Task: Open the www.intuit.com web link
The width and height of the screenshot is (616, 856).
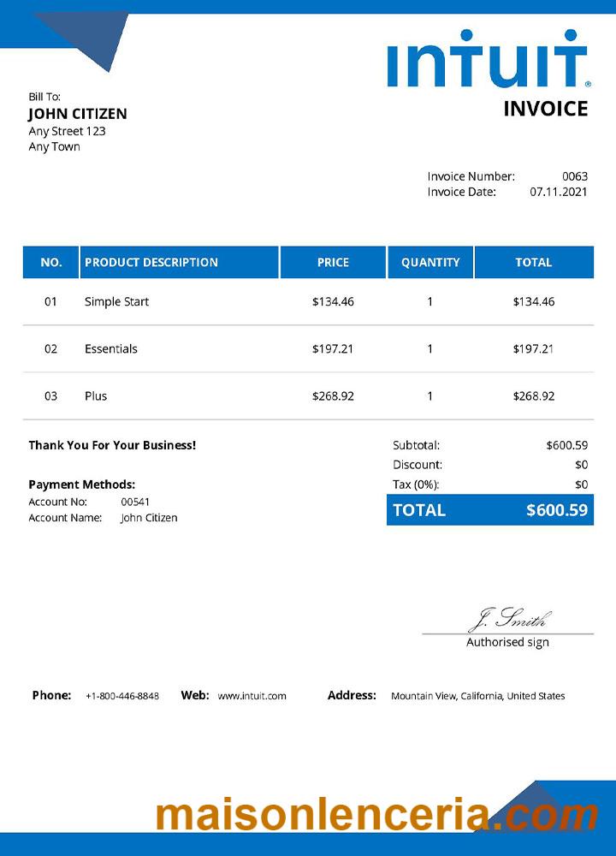Action: pyautogui.click(x=252, y=696)
